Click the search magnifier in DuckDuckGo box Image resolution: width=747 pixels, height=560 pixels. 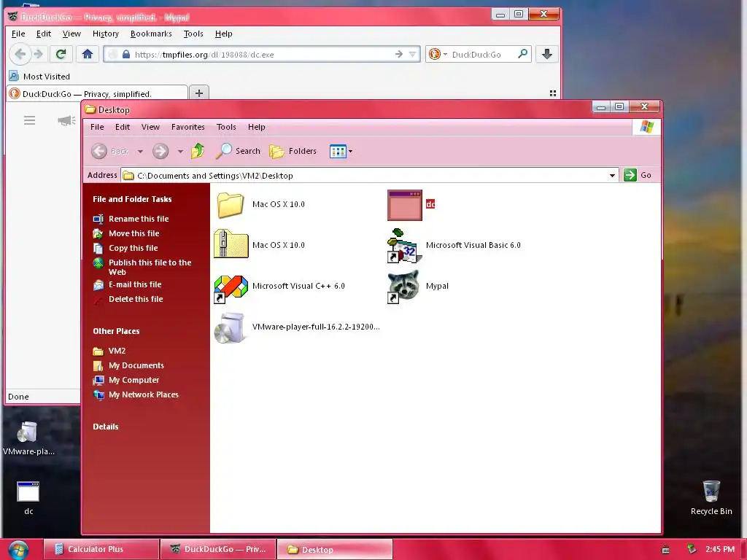tap(522, 54)
